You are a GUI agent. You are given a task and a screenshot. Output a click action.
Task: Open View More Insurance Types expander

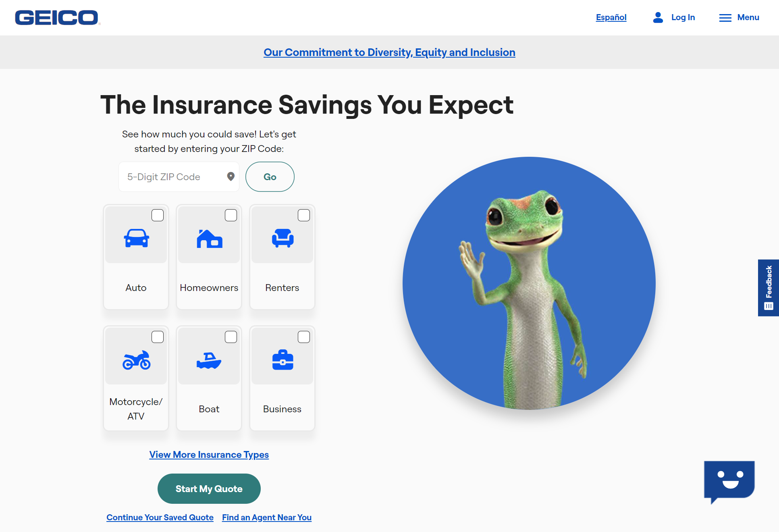coord(209,455)
